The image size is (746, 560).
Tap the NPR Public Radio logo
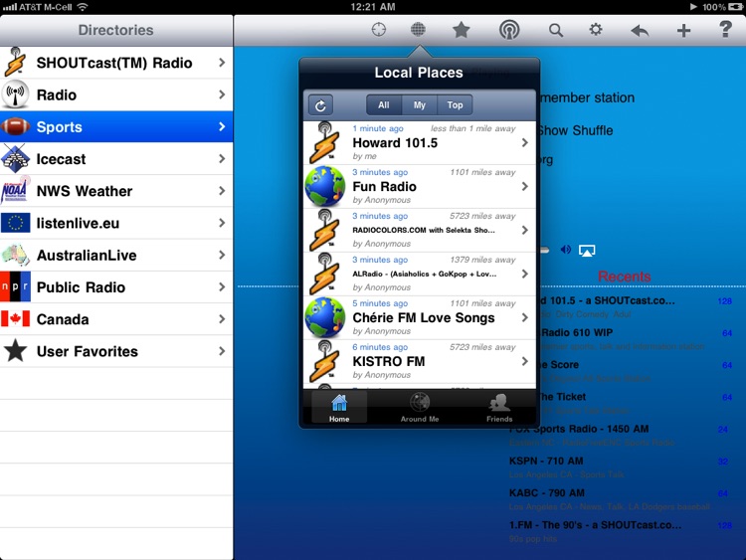click(x=15, y=286)
